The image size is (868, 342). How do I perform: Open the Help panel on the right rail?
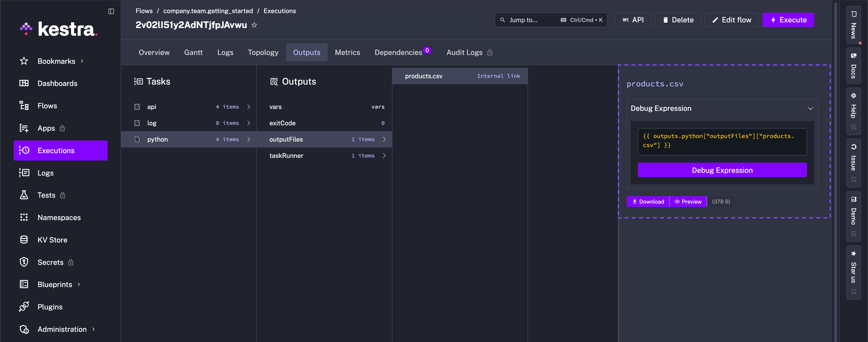[854, 111]
